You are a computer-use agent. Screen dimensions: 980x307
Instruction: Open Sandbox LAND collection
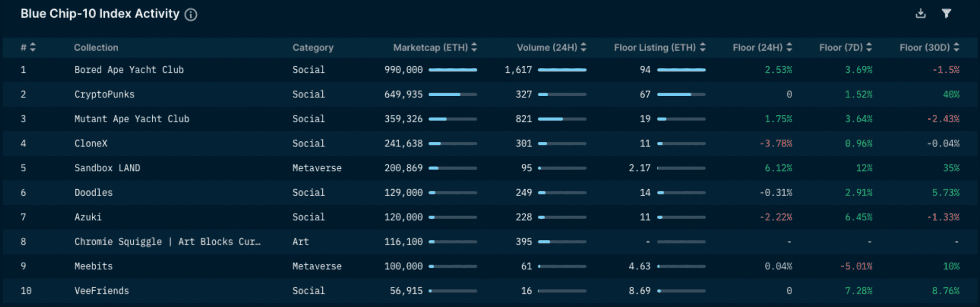tap(107, 168)
